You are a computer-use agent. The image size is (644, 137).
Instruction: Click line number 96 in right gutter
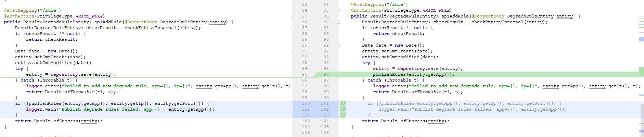(326, 74)
